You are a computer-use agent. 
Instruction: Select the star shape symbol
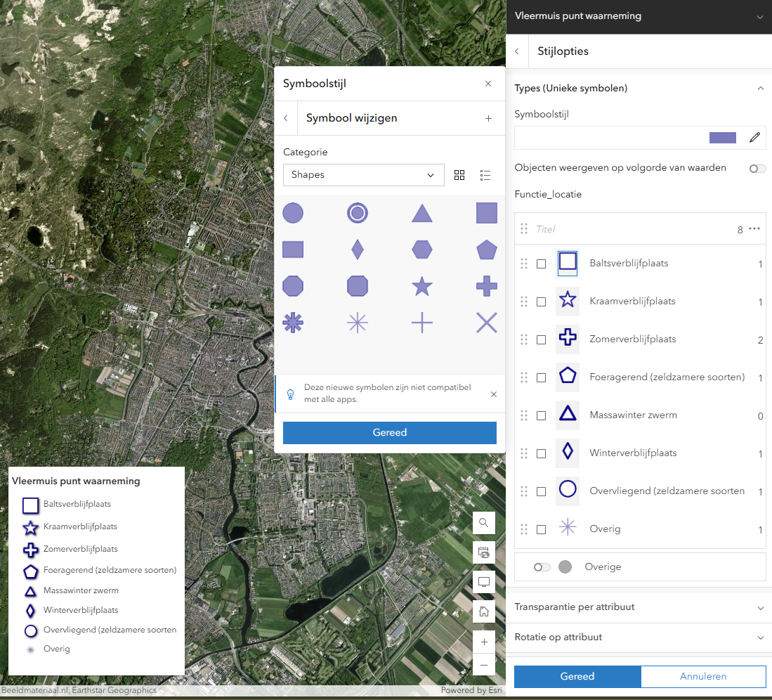pos(421,286)
